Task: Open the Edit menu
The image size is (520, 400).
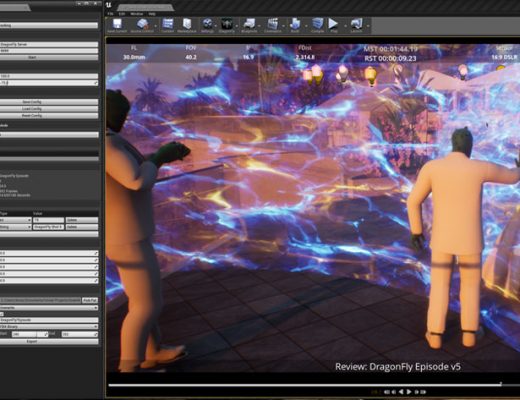Action: 122,14
